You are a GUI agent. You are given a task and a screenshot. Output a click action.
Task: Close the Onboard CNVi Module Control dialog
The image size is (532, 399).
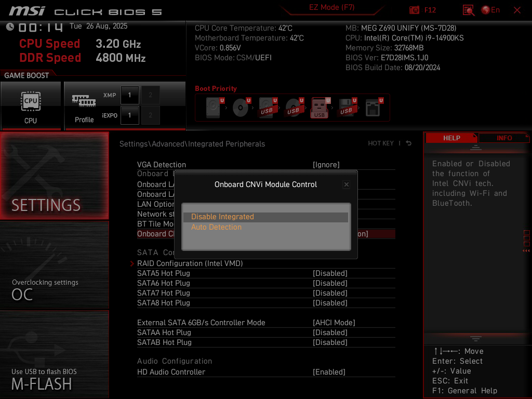(x=347, y=184)
